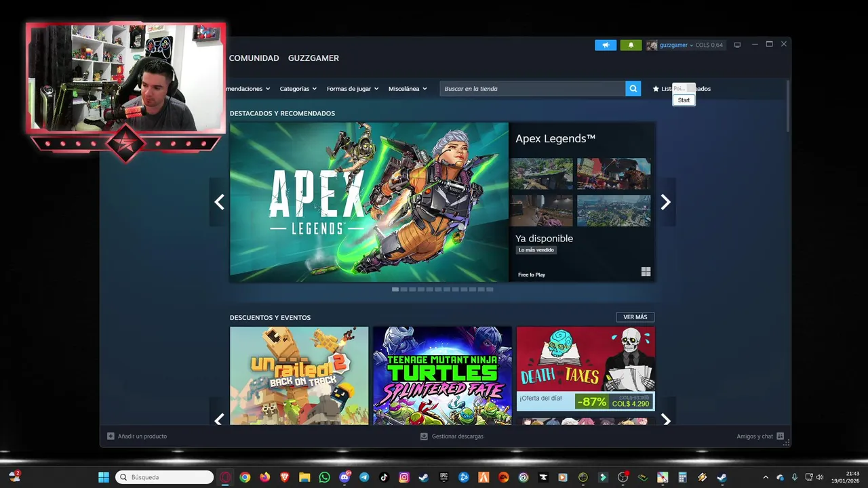This screenshot has height=488, width=868.
Task: Switch to Big Picture mode monitor icon
Action: [737, 45]
